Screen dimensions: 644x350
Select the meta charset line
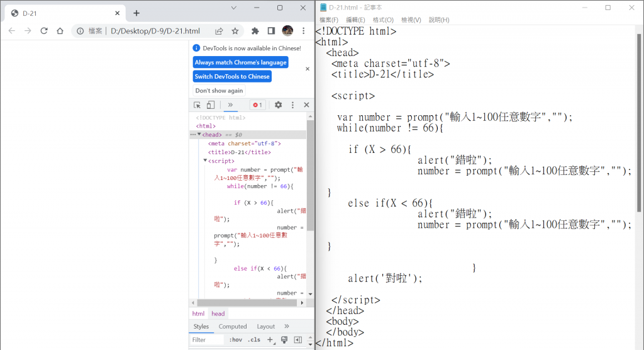coord(245,144)
